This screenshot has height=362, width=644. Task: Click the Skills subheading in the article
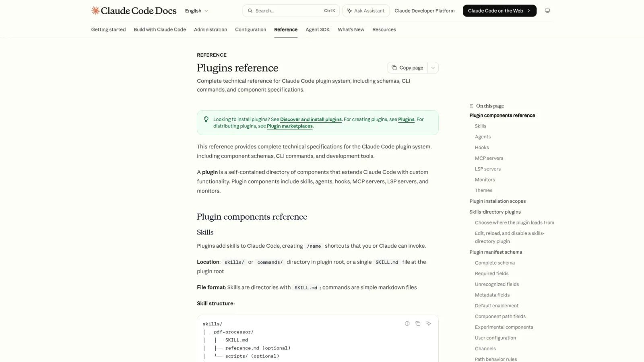tap(205, 232)
